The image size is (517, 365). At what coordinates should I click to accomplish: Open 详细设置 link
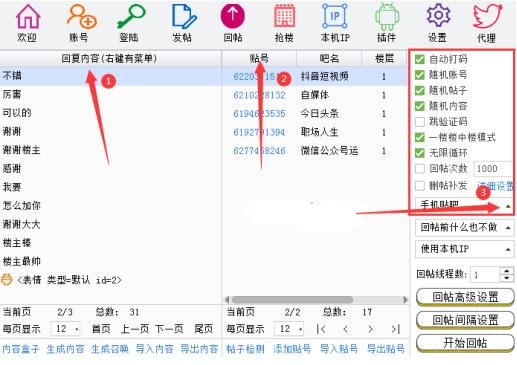click(x=495, y=186)
